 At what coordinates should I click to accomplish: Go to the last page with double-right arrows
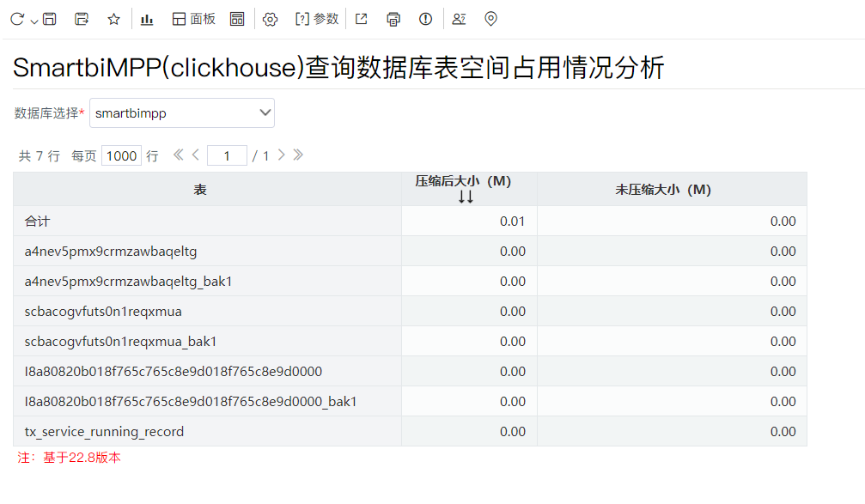(298, 155)
